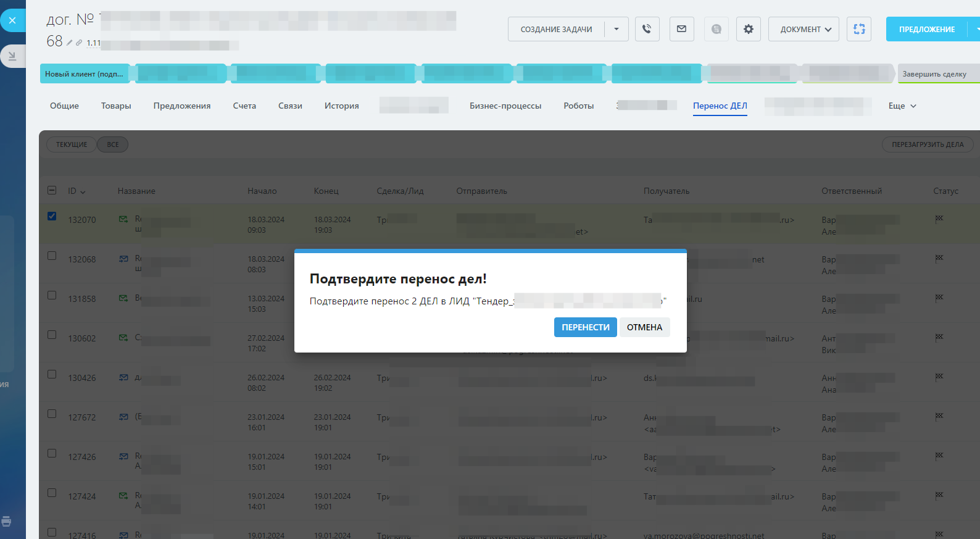980x539 pixels.
Task: Click the printer icon in the left sidebar
Action: [6, 522]
